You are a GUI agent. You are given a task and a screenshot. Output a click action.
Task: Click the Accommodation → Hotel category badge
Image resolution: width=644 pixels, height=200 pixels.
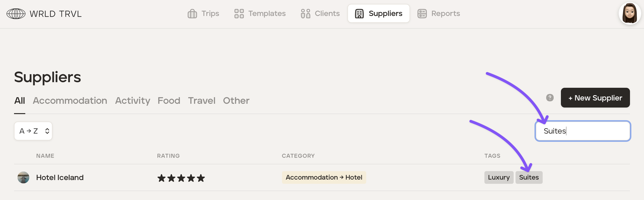coord(324,177)
